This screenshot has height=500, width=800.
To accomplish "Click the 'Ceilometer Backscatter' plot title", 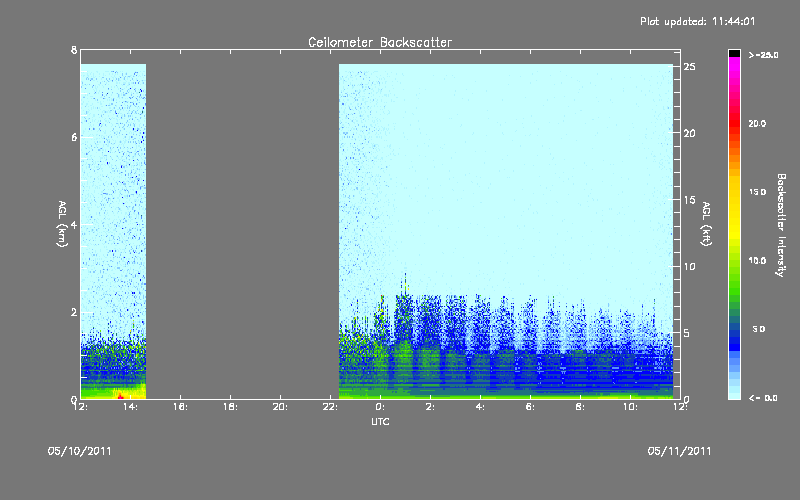I will 380,42.
